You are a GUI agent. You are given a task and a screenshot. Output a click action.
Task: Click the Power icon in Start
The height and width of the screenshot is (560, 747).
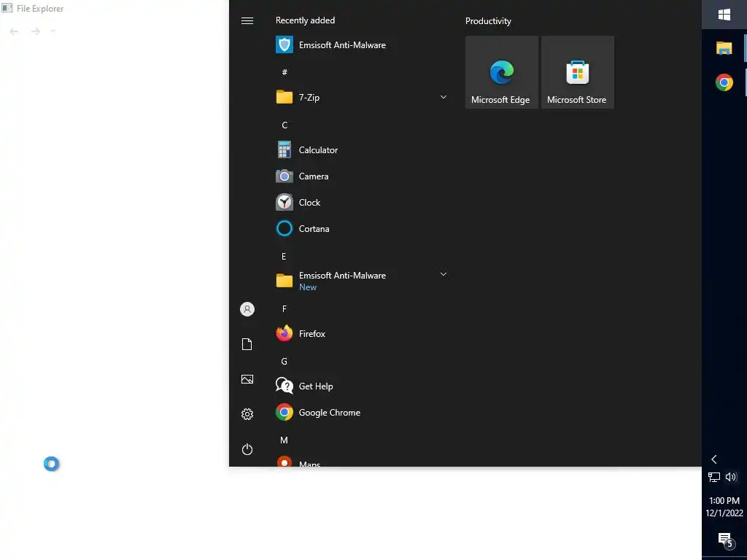(247, 449)
